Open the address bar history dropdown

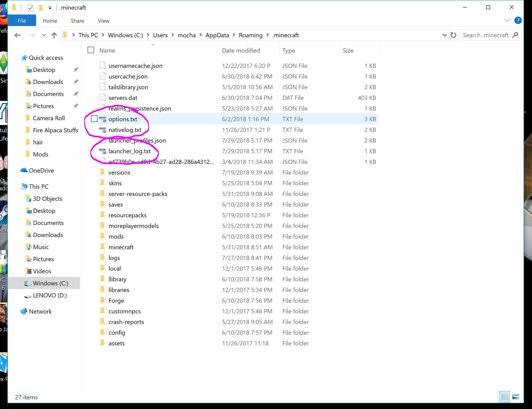(x=444, y=35)
